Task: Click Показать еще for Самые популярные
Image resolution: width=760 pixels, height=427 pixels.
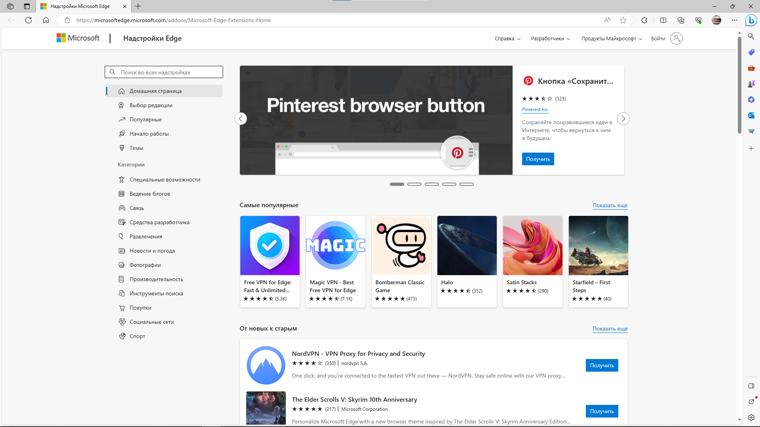Action: click(x=610, y=206)
